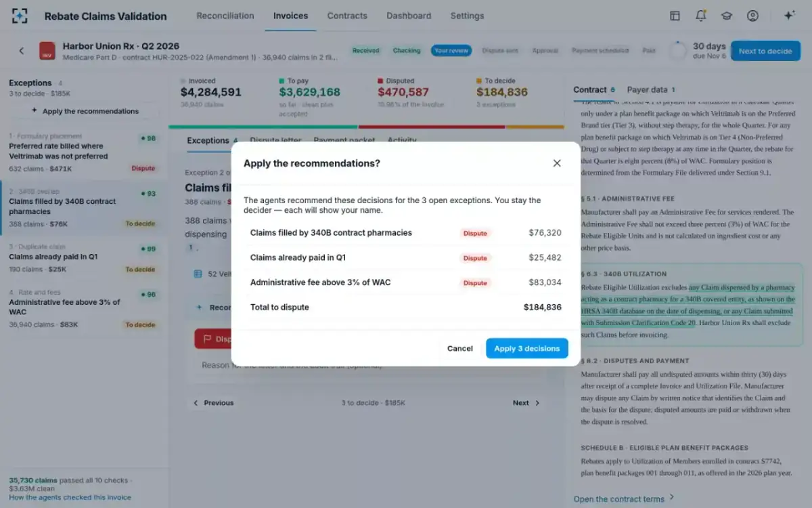Select the Invoices nav tab
This screenshot has height=508, width=812.
(x=290, y=16)
